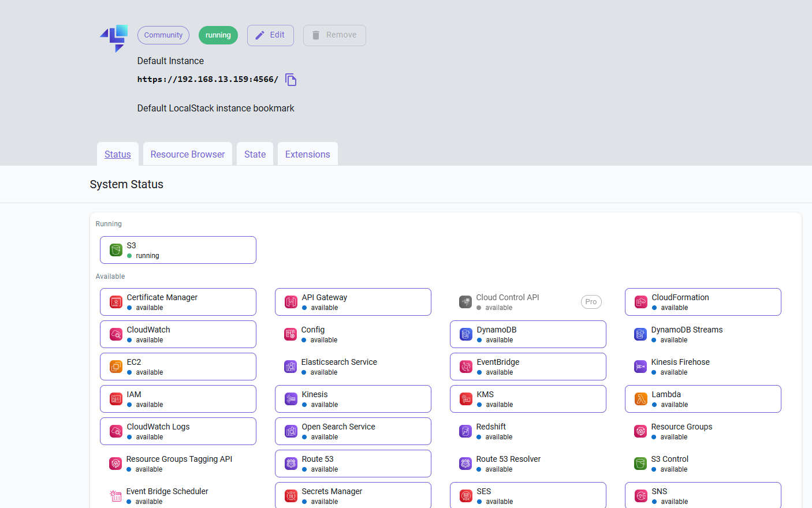Click the 'CloudFormation' service name

point(680,297)
